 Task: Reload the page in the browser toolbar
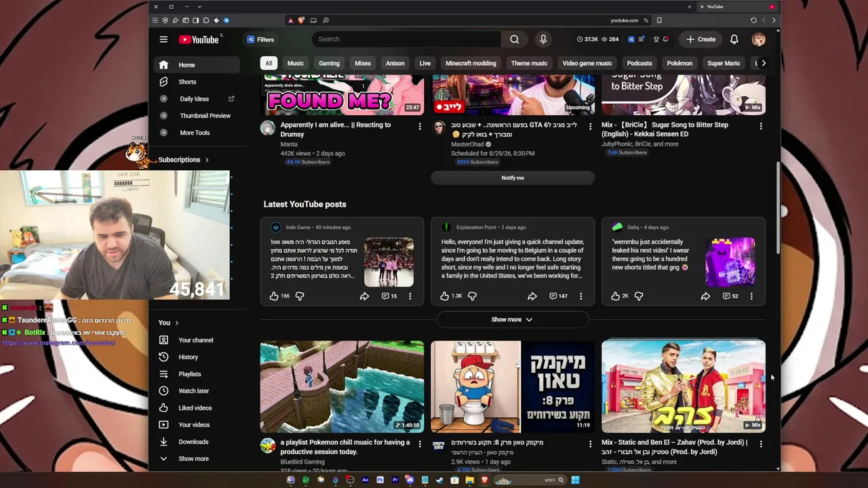(x=753, y=20)
